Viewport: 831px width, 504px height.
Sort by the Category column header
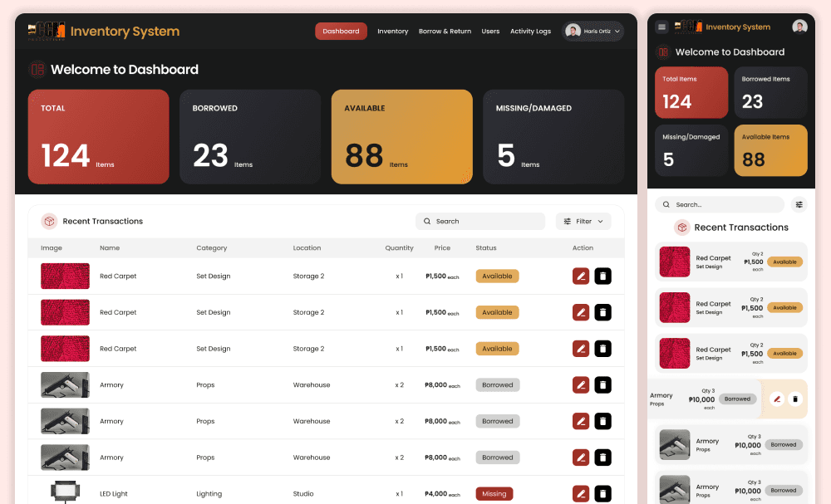coord(211,247)
